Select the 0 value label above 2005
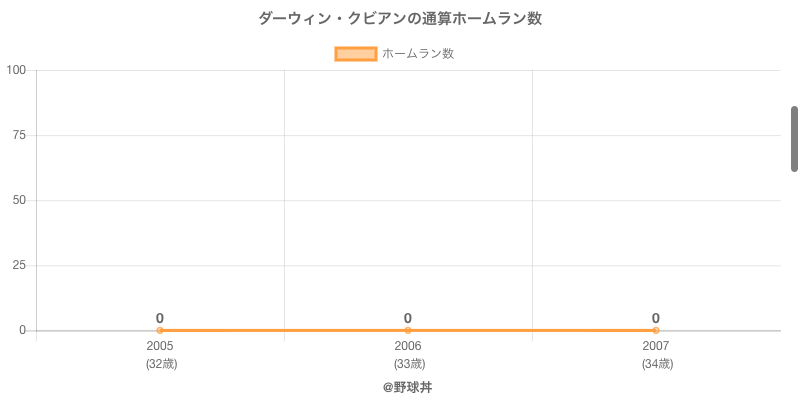Image resolution: width=800 pixels, height=400 pixels. coord(160,318)
